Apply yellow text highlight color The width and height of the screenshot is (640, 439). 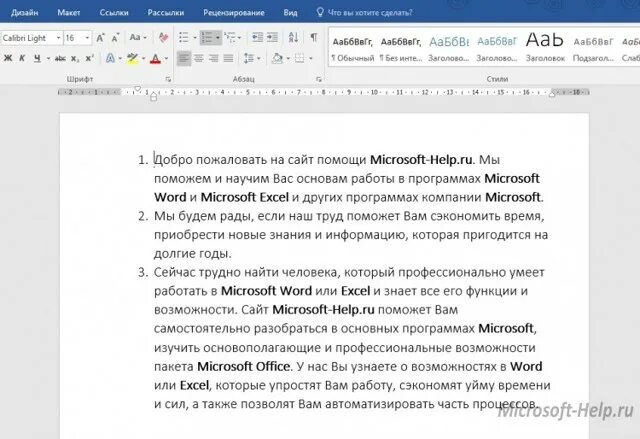[x=132, y=58]
